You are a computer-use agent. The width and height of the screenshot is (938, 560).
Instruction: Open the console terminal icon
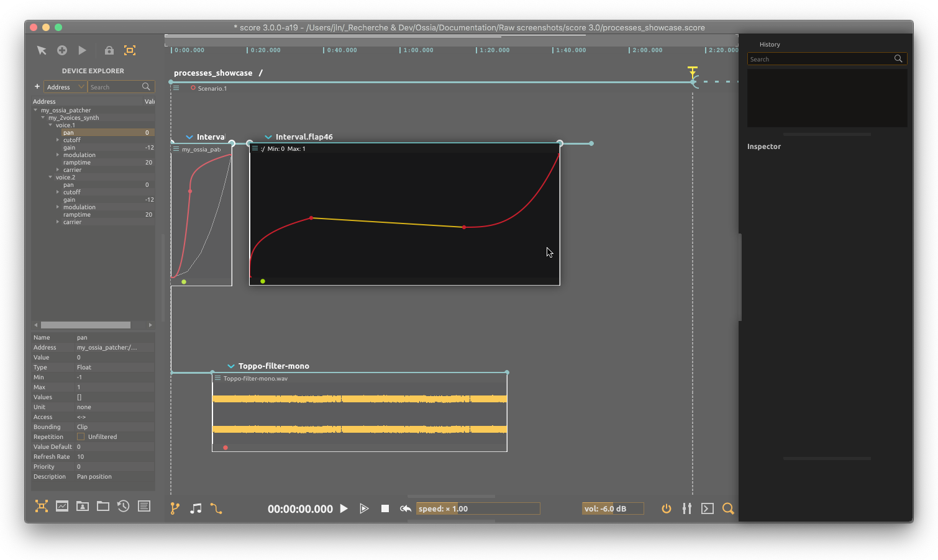(x=708, y=508)
